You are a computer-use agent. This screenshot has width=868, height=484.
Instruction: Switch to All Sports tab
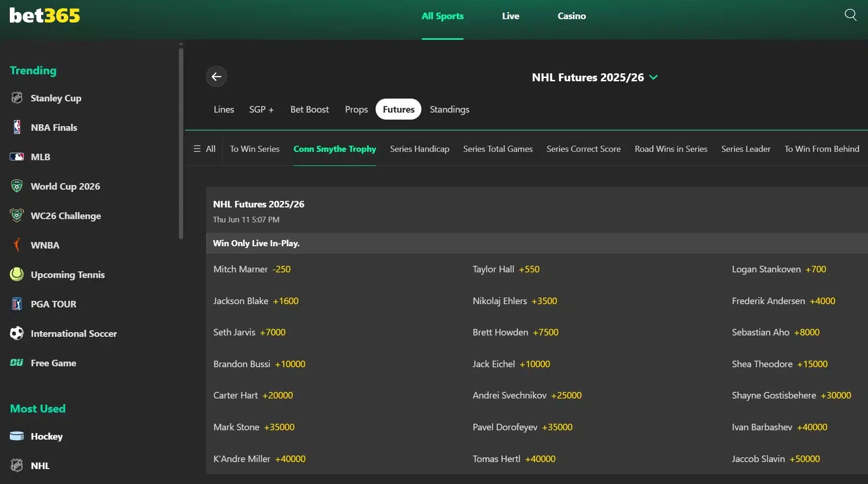(442, 16)
